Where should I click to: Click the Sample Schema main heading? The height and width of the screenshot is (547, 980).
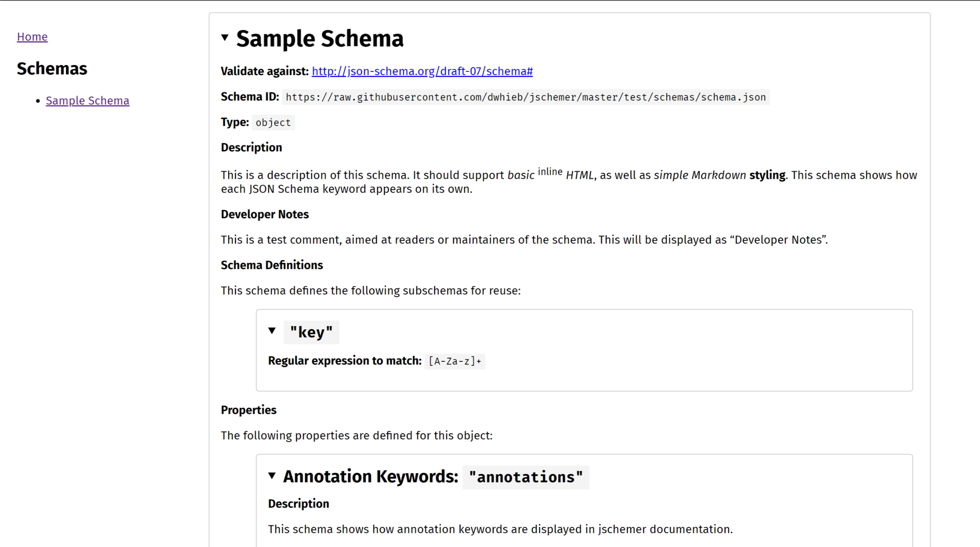320,39
